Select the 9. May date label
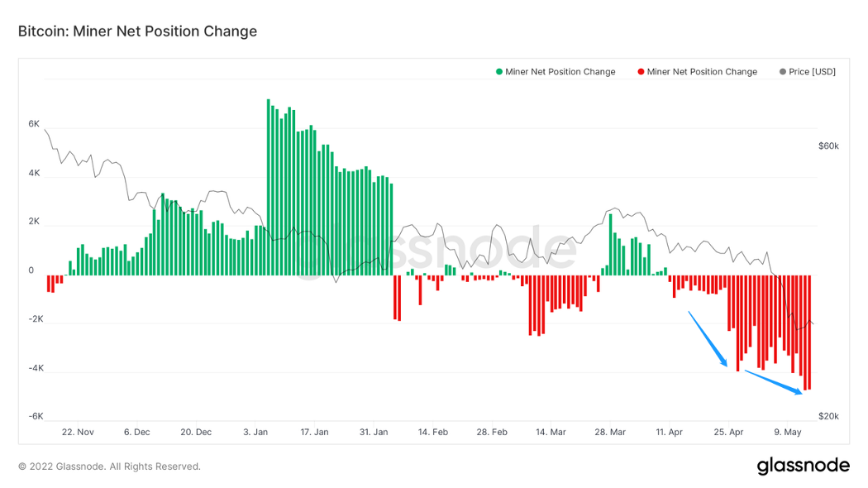The width and height of the screenshot is (868, 488). click(787, 432)
